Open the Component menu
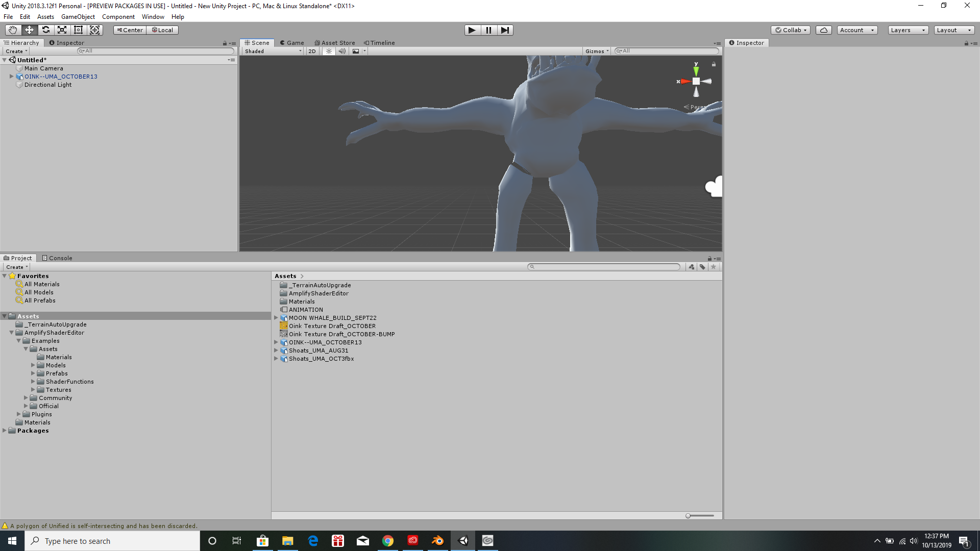 coord(118,17)
